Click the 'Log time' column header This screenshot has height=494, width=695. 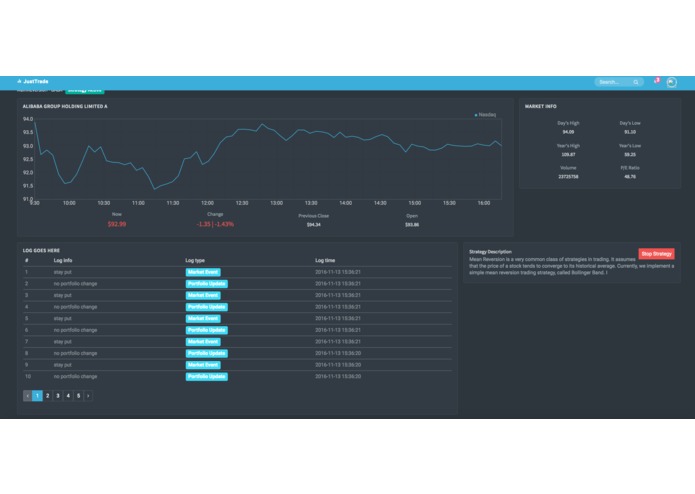[x=325, y=261]
